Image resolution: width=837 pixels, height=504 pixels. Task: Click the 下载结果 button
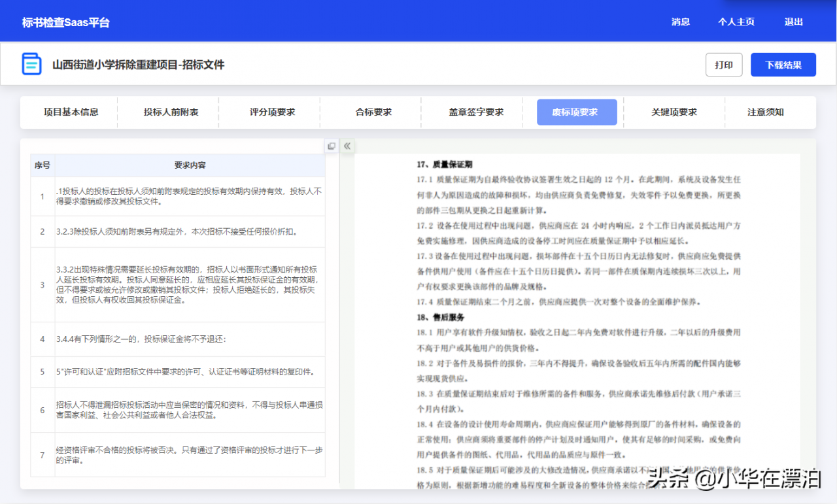point(783,65)
